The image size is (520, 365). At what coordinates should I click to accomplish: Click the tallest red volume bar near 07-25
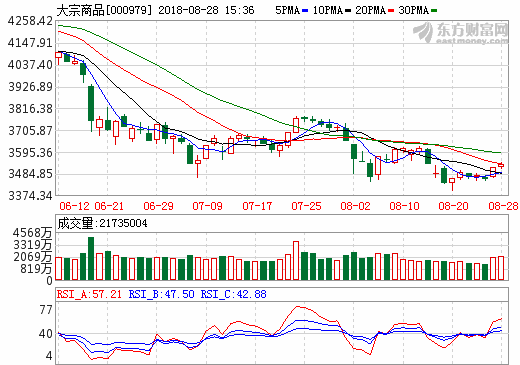pyautogui.click(x=296, y=260)
